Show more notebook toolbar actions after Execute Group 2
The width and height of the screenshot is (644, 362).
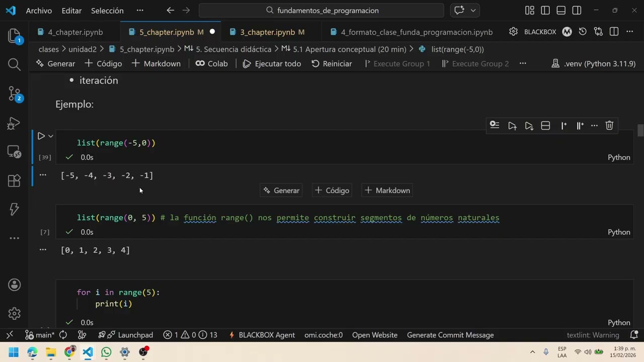523,63
